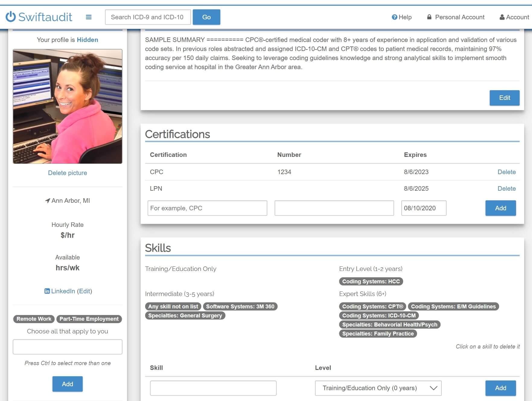This screenshot has width=532, height=401.
Task: Remove skill Coding Systems: HCC
Action: (x=371, y=282)
